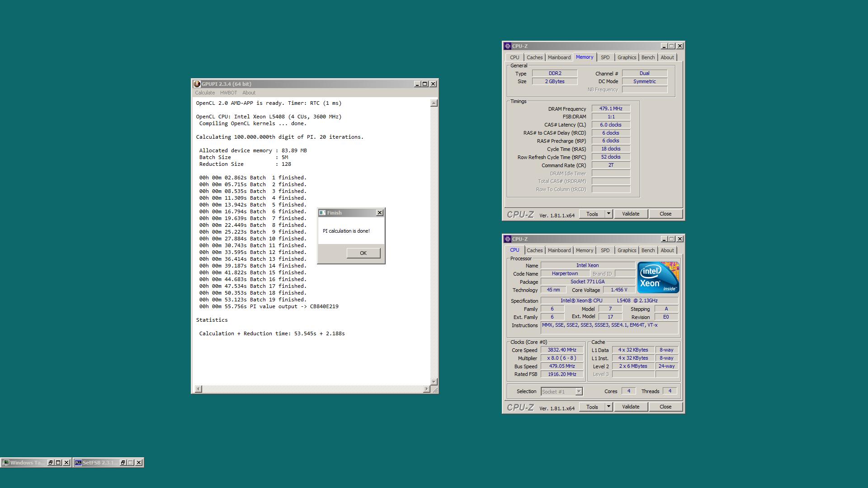This screenshot has width=868, height=488.
Task: Click the GPUPI app icon in title bar
Action: (197, 84)
